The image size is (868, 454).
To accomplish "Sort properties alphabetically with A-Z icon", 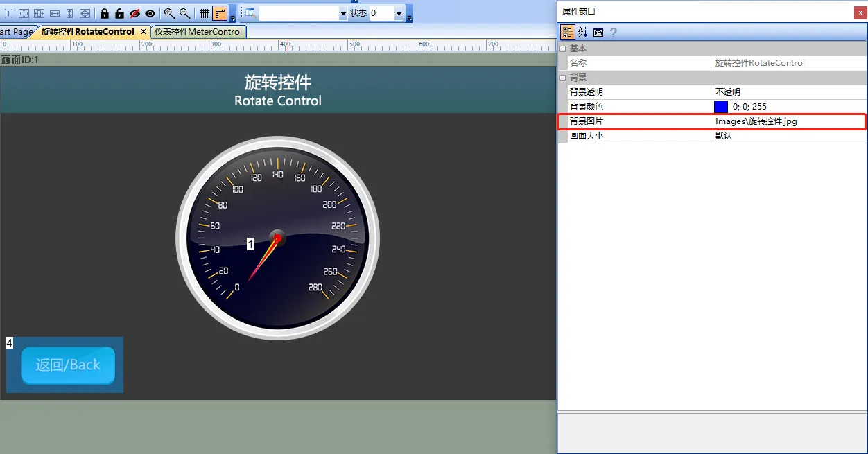I will 582,33.
